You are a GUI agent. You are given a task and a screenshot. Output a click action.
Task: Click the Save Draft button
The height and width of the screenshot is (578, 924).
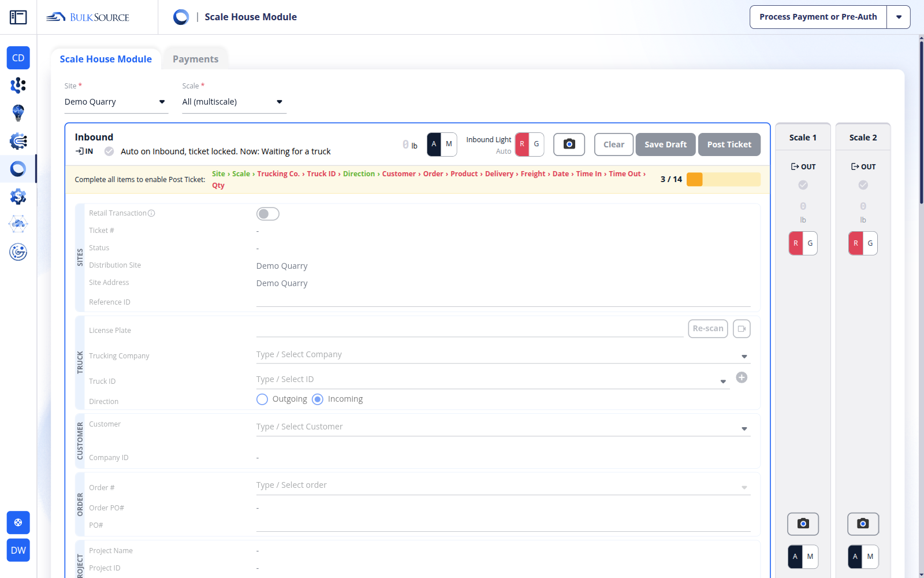pos(665,144)
